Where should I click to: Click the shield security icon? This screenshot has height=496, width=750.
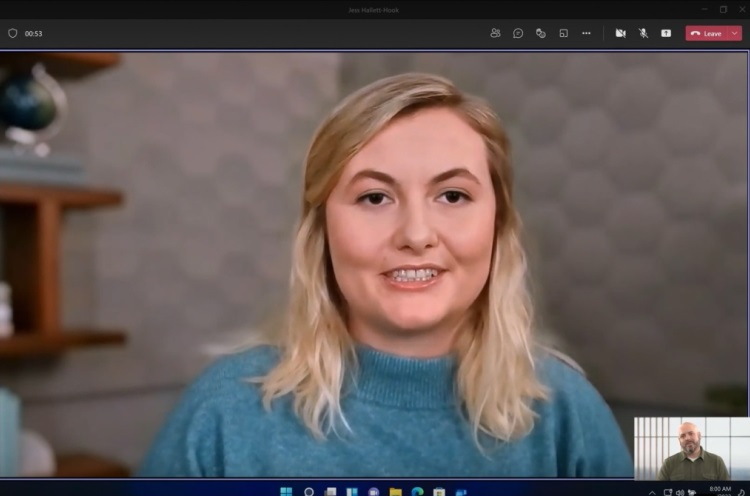[13, 33]
